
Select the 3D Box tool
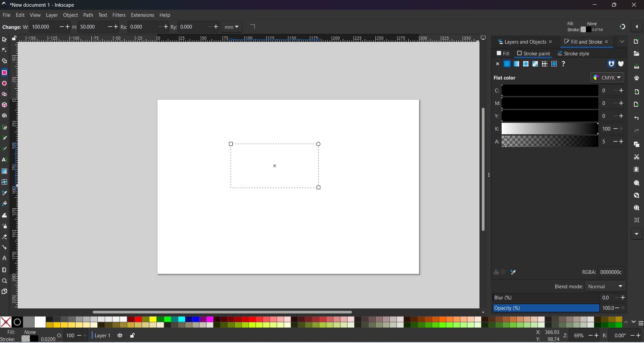click(x=4, y=105)
